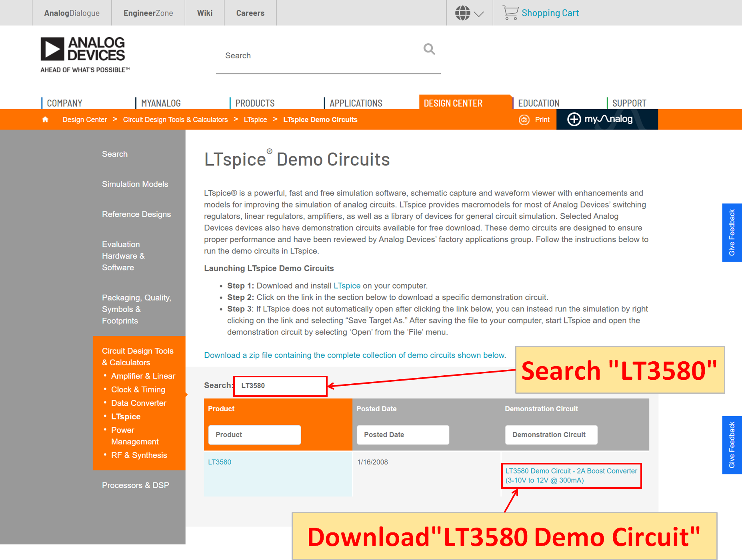The image size is (742, 560).
Task: Open the zip file of all demo circuits
Action: tap(354, 355)
